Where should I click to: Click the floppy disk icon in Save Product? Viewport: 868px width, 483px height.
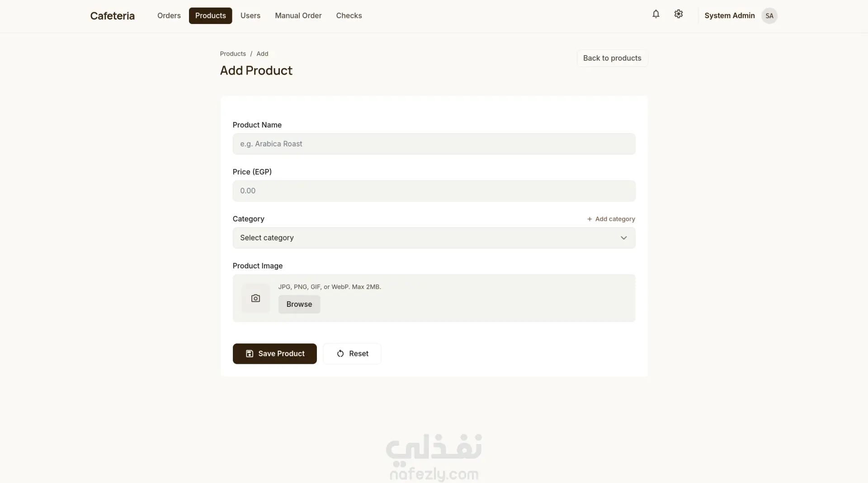point(250,354)
